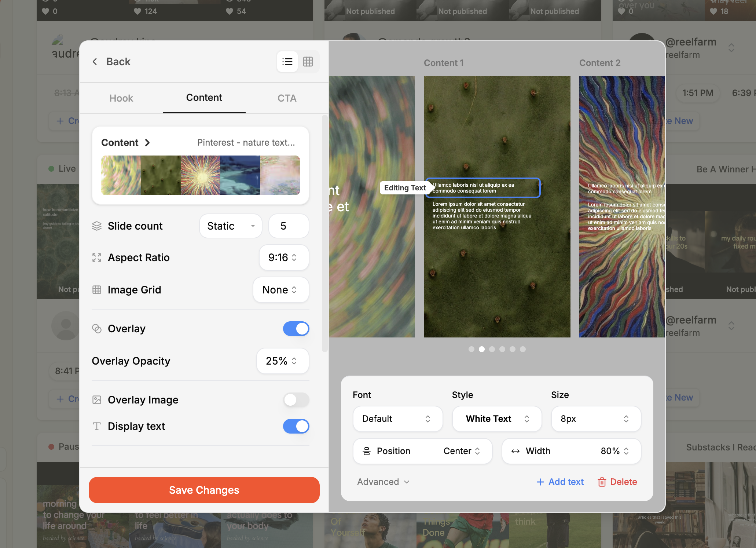Open the Font Default dropdown

(398, 419)
